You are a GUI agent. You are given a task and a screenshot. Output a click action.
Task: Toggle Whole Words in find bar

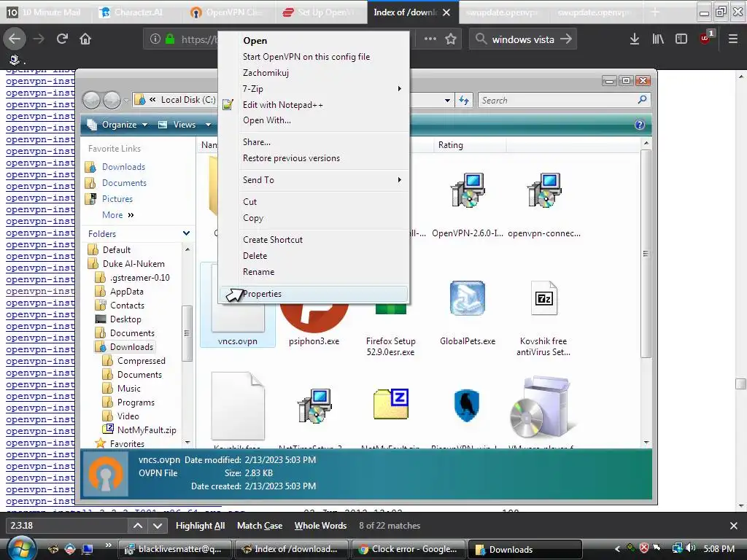click(x=320, y=526)
